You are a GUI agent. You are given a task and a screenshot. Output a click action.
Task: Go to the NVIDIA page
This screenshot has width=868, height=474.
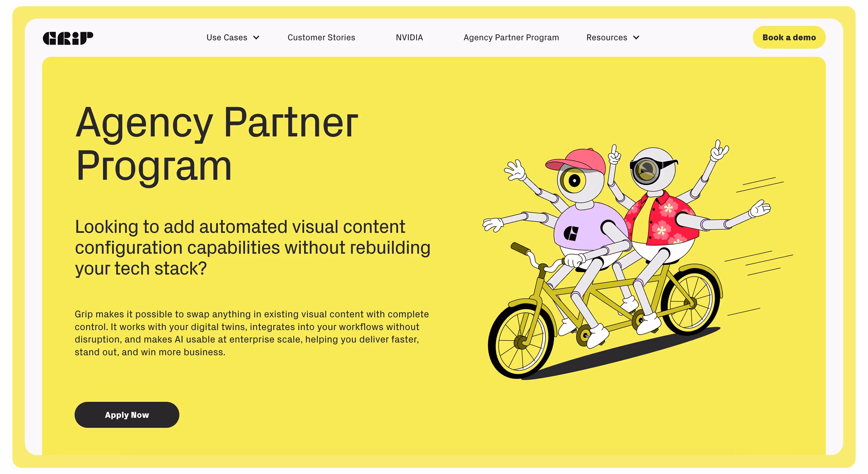click(x=409, y=38)
